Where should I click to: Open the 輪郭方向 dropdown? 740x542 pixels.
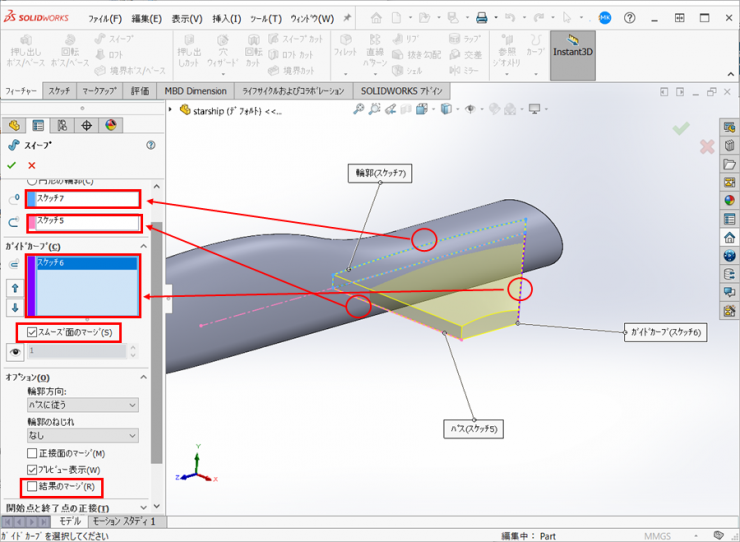[x=82, y=405]
